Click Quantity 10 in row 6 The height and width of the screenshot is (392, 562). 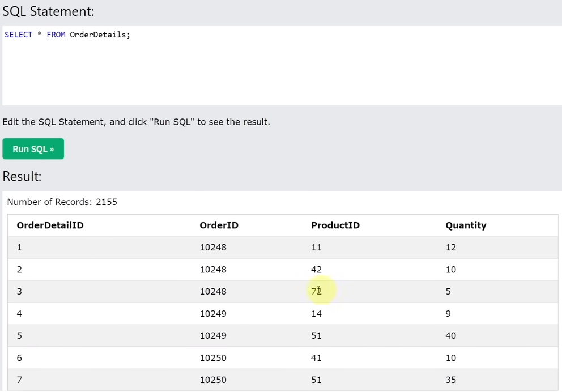tap(450, 357)
